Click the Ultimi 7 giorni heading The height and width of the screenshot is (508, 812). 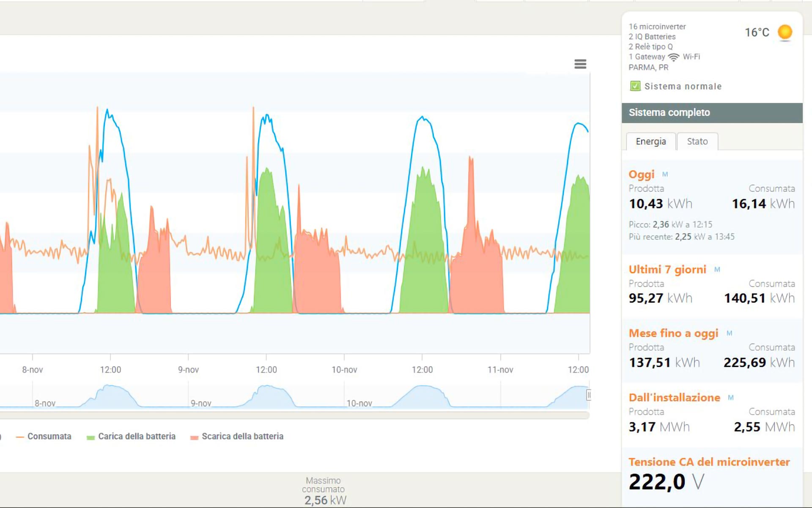pos(667,270)
